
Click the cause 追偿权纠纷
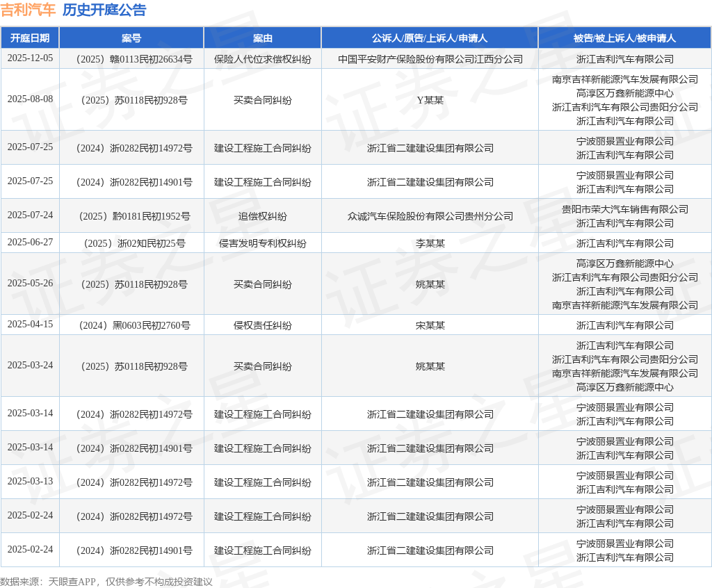(x=262, y=216)
